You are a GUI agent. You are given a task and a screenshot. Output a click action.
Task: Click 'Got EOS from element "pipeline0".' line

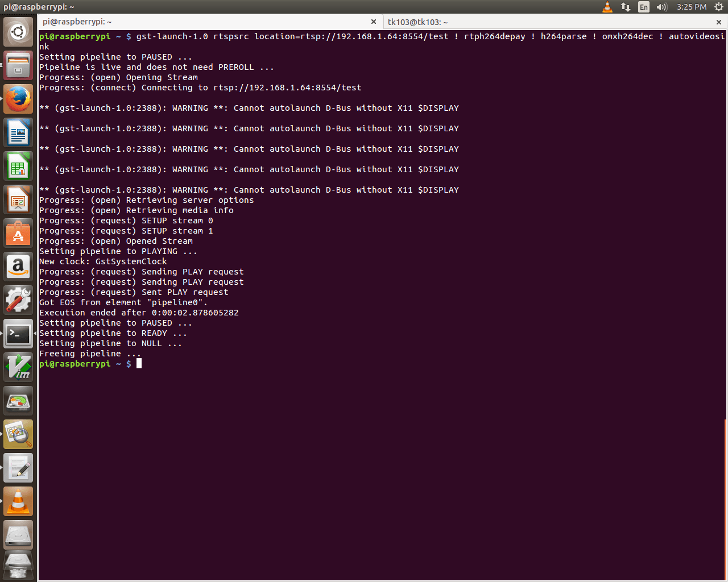pyautogui.click(x=123, y=302)
